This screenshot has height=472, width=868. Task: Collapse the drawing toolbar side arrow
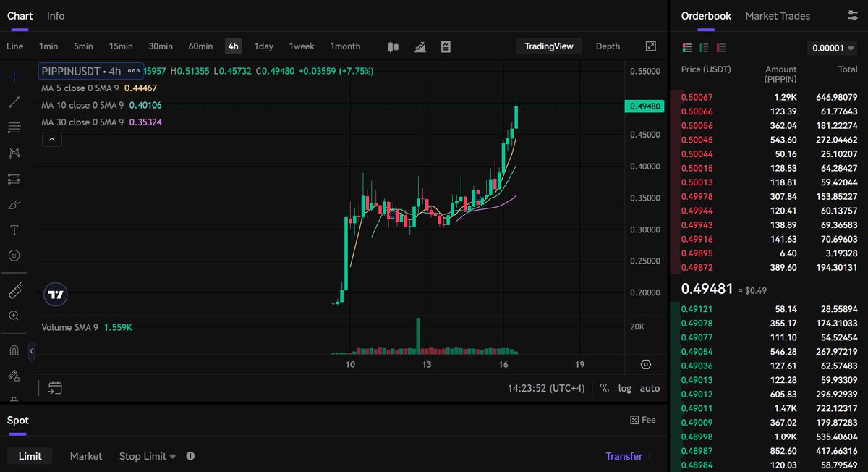[31, 351]
